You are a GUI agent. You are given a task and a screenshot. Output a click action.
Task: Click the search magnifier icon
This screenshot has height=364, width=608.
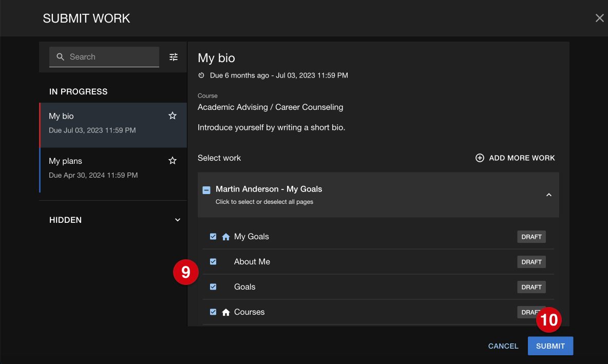point(60,57)
